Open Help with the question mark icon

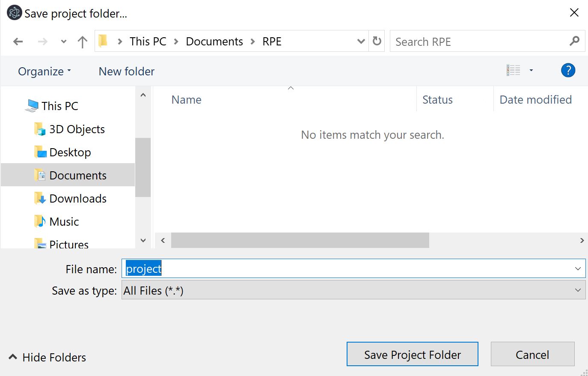click(568, 70)
